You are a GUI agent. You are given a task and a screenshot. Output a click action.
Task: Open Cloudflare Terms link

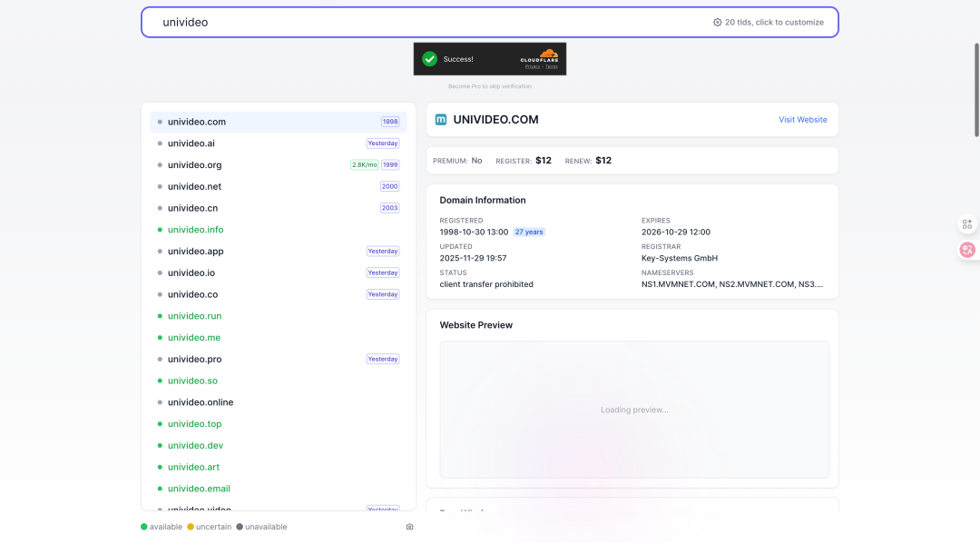(x=552, y=66)
